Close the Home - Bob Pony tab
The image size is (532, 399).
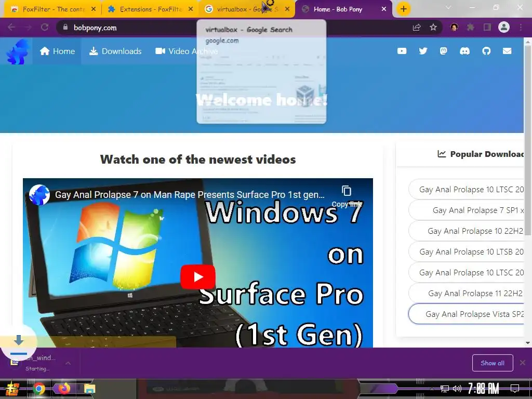384,9
